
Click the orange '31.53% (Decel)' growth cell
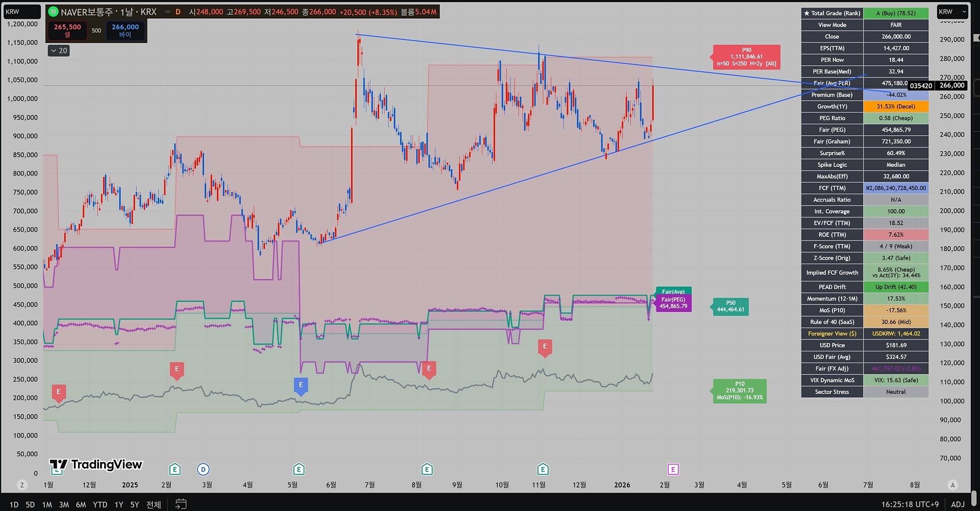pos(896,107)
